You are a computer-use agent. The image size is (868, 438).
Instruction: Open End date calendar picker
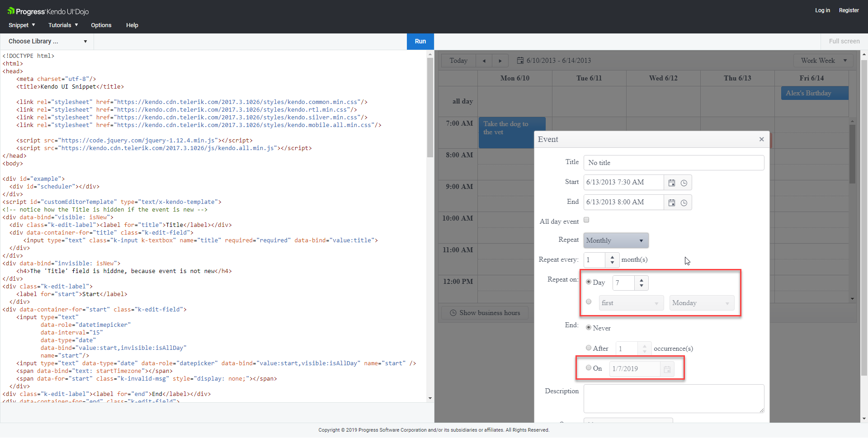pyautogui.click(x=672, y=203)
